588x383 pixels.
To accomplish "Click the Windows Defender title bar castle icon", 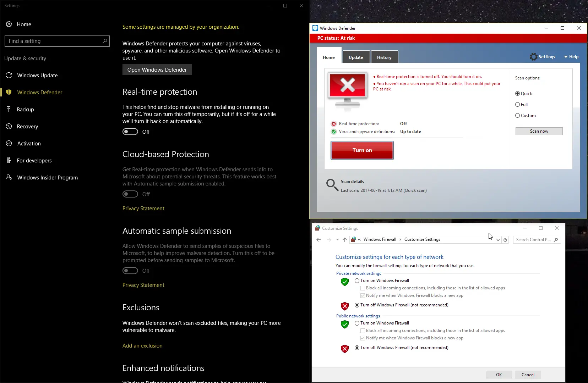I will (315, 28).
